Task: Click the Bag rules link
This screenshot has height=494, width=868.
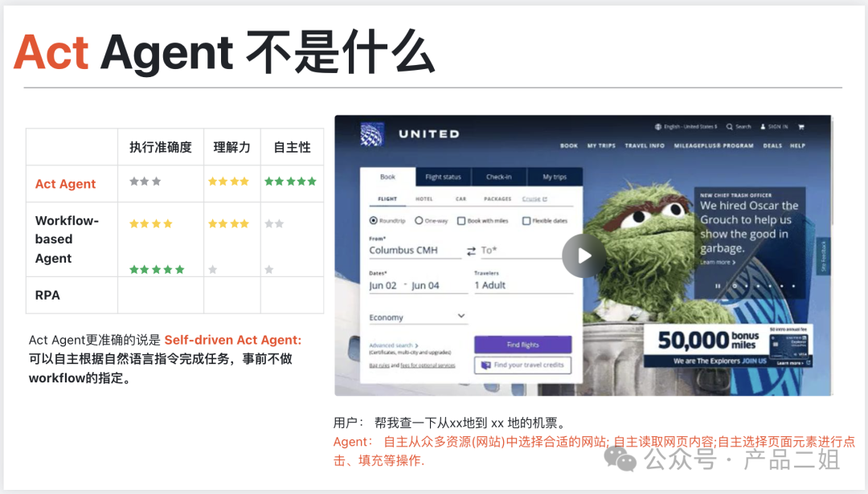Action: pyautogui.click(x=379, y=365)
